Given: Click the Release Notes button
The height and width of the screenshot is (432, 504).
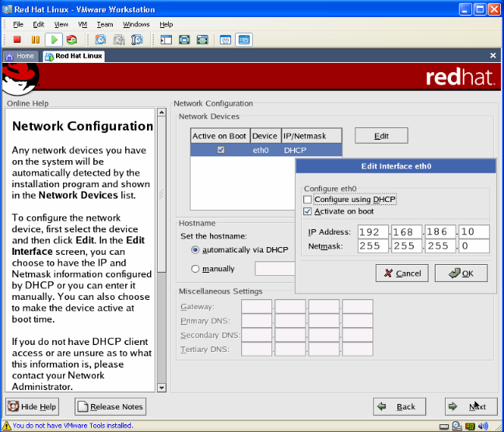Looking at the screenshot, I should (x=110, y=406).
